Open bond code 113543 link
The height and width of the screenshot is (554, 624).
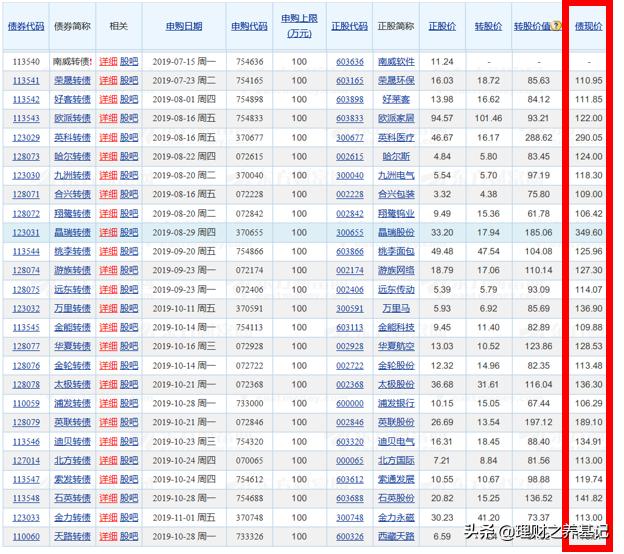pyautogui.click(x=26, y=119)
